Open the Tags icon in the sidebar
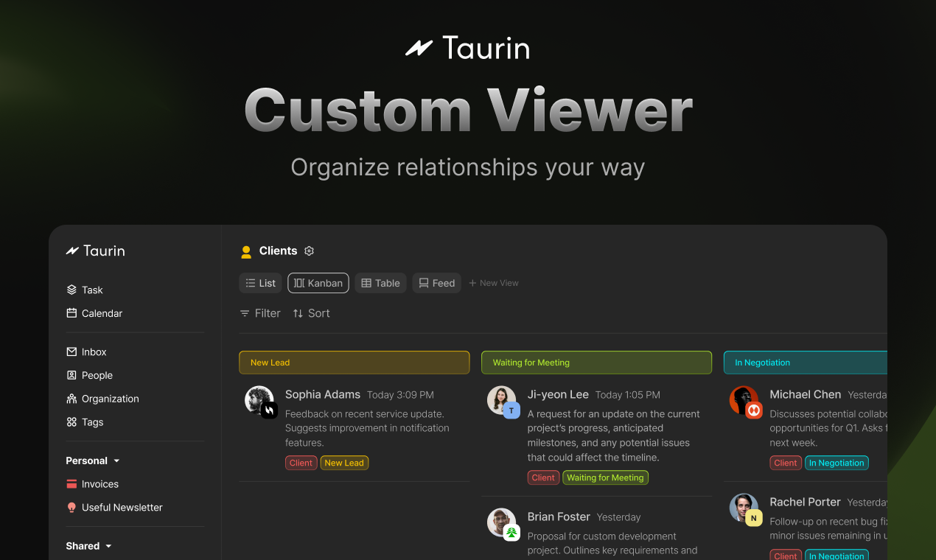This screenshot has width=936, height=560. 71,422
